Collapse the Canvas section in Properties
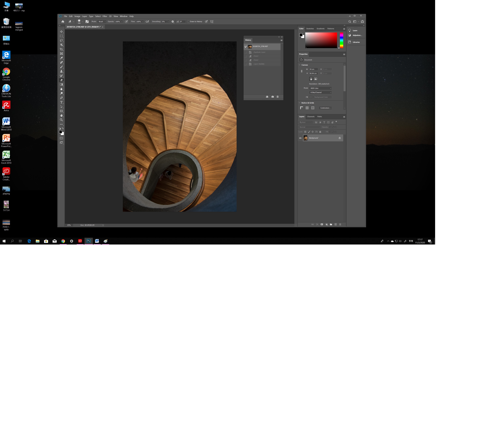 pos(299,65)
